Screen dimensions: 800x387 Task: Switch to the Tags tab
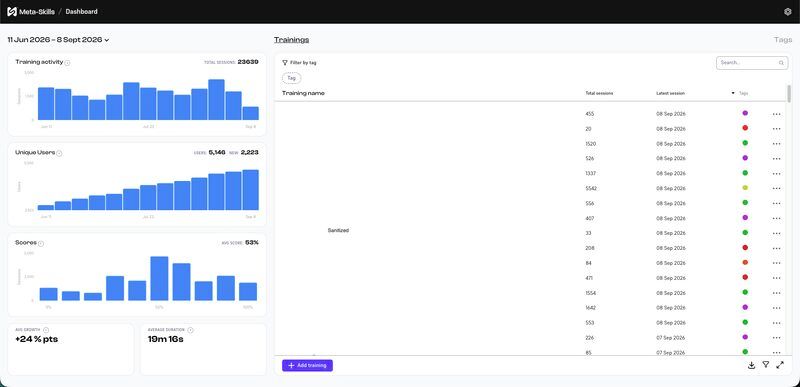(x=783, y=40)
